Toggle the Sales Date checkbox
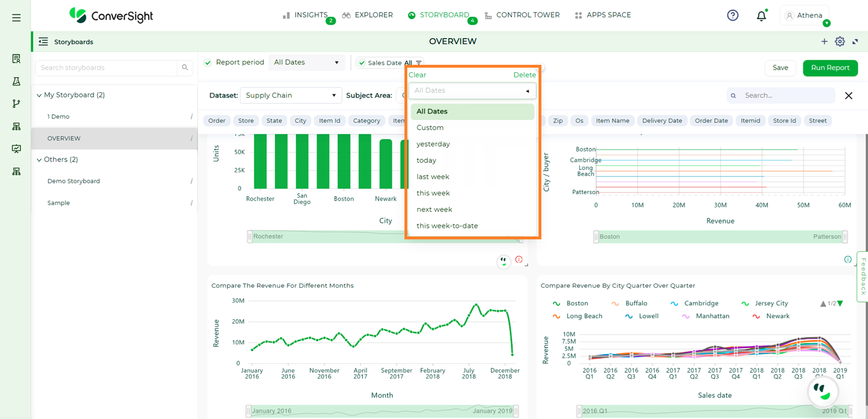 pyautogui.click(x=361, y=63)
